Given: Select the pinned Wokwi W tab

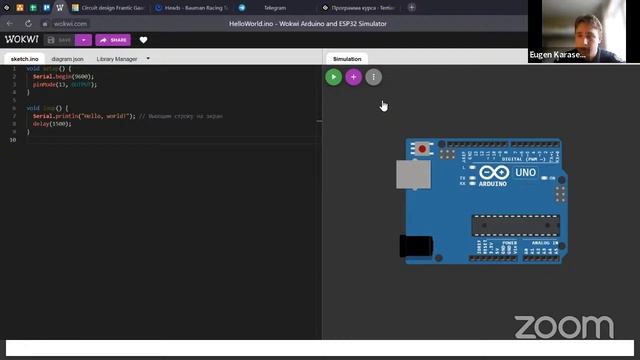Looking at the screenshot, I should pyautogui.click(x=60, y=7).
